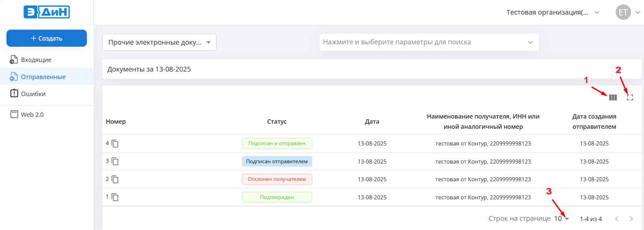Click the ET user avatar
Screen dimensions: 644x230
(623, 12)
